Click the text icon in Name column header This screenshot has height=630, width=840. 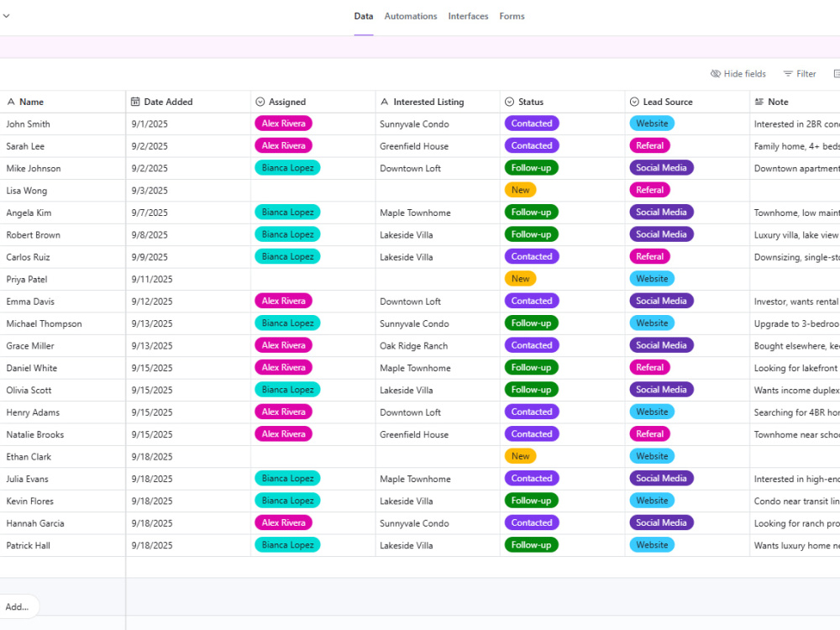coord(11,102)
